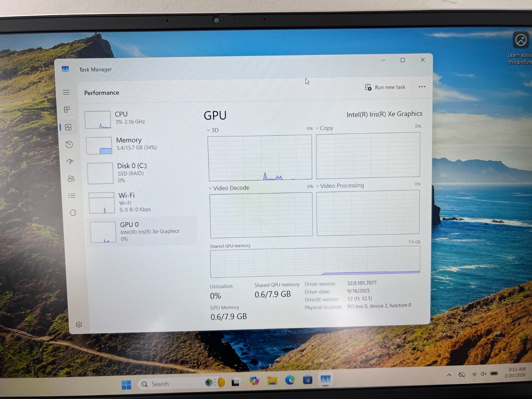
Task: Click the 3D engine usage graph
Action: pos(260,158)
